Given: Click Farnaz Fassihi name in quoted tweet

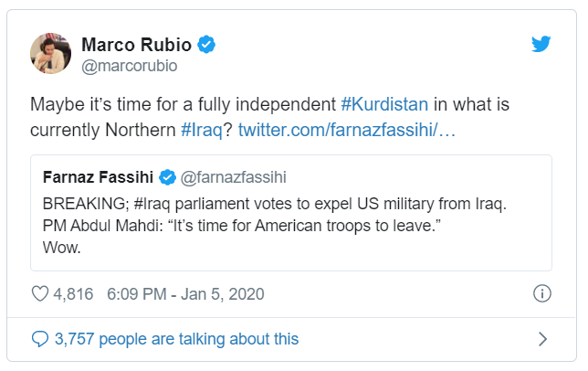Looking at the screenshot, I should click(x=100, y=176).
